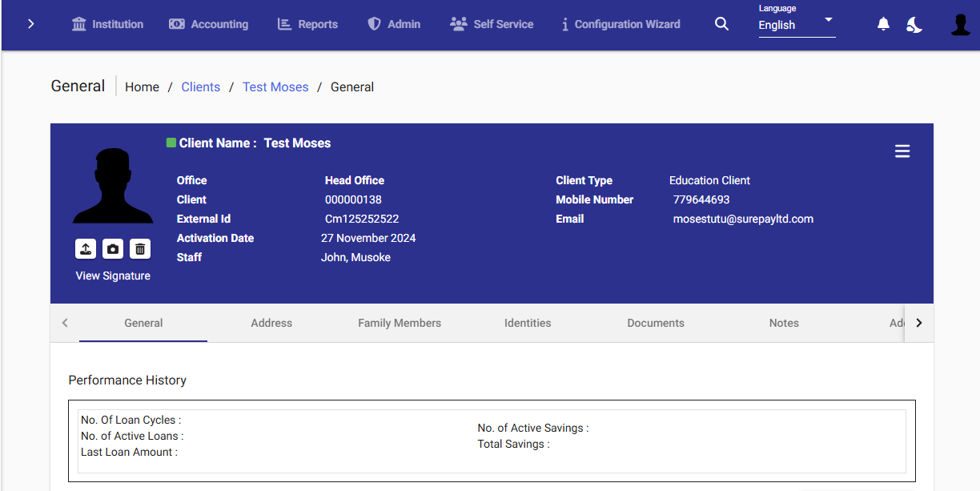Toggle dark mode moon icon

(x=914, y=25)
